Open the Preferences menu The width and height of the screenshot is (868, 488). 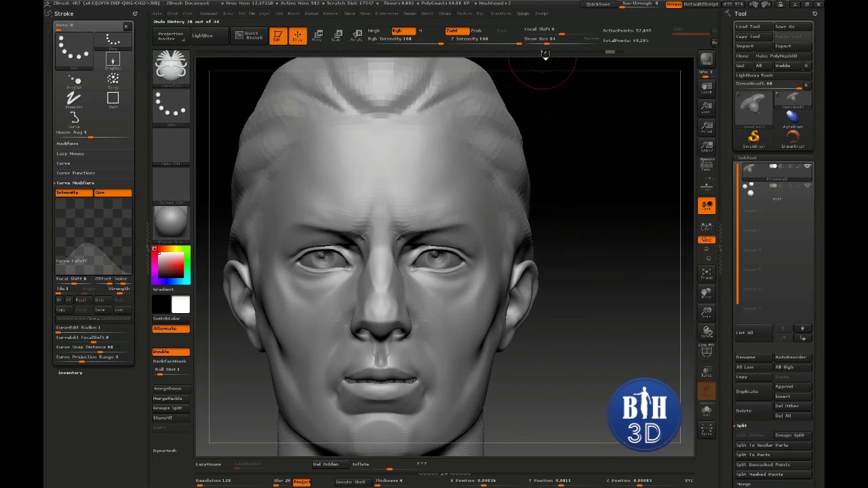(387, 14)
